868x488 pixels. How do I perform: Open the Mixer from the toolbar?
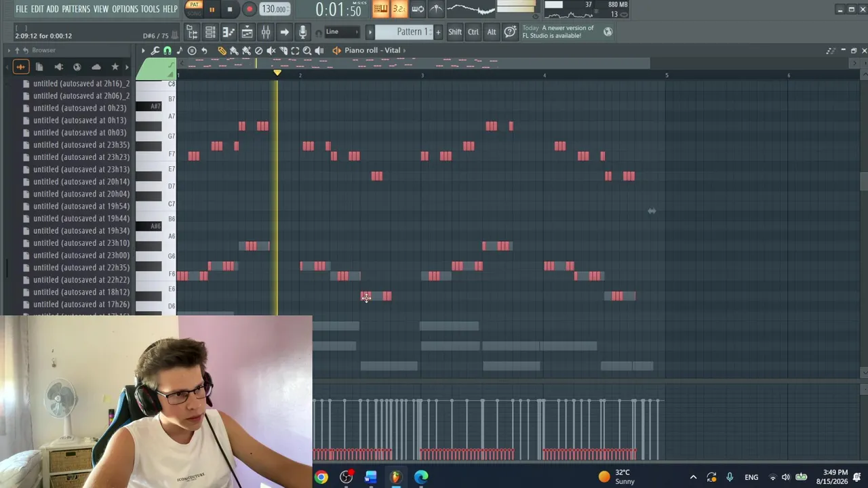pos(266,32)
